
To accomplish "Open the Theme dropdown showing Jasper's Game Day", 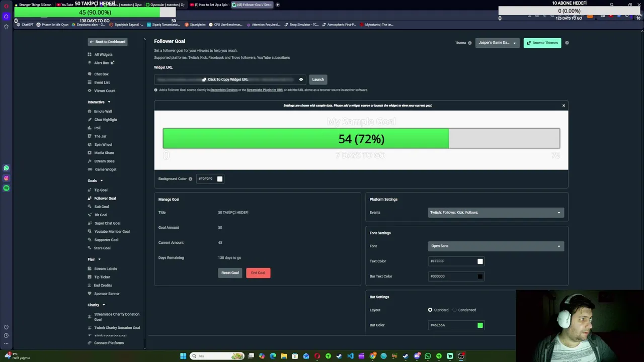I will coord(497,43).
